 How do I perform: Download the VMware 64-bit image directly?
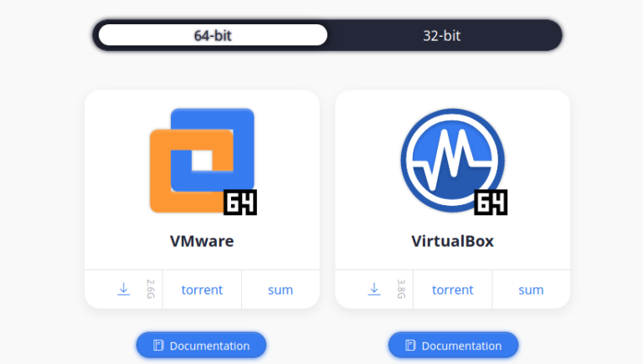click(x=123, y=289)
